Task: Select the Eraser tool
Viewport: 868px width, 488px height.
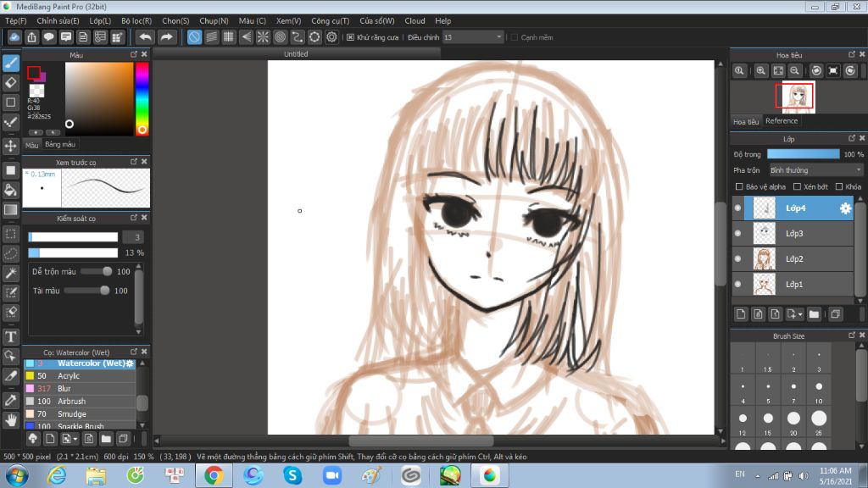Action: 10,82
